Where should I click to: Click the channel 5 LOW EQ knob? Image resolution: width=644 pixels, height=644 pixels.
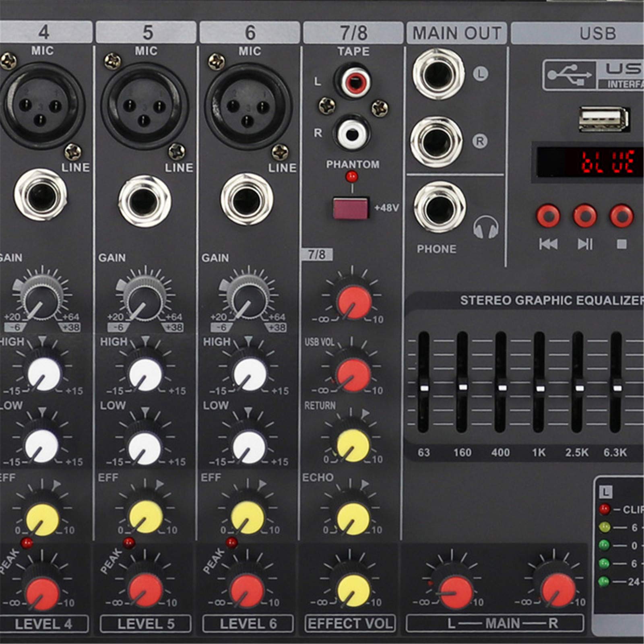[144, 447]
